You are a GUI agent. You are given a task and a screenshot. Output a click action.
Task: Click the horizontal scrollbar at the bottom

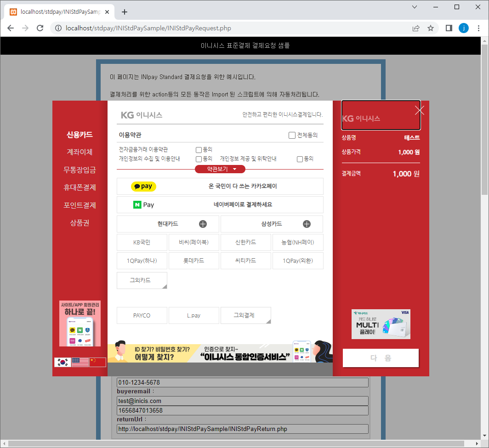236,443
